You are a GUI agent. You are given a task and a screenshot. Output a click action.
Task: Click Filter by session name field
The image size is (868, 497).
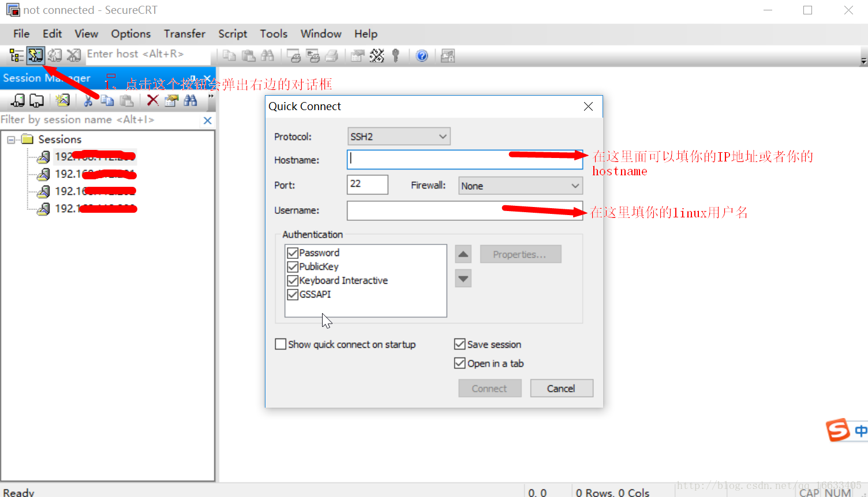point(100,120)
